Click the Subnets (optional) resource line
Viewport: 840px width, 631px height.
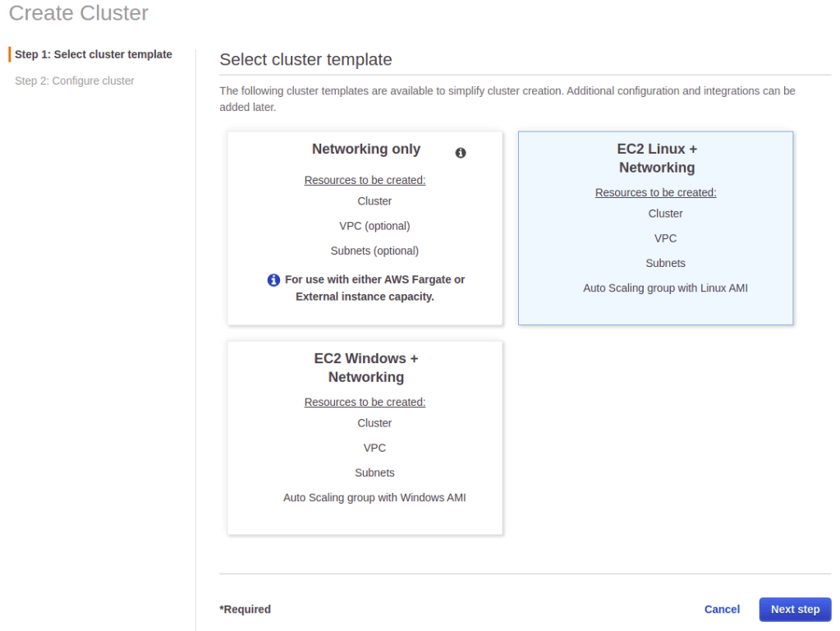[x=374, y=251]
